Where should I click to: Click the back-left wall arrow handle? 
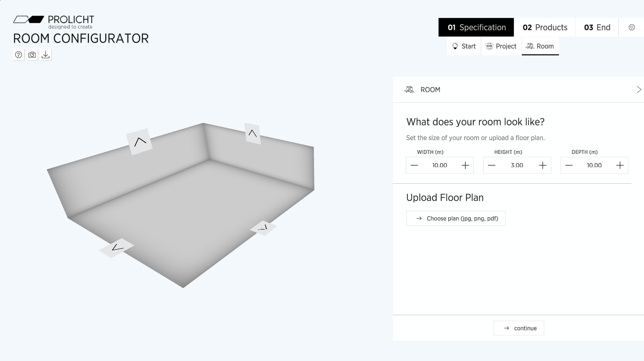point(139,142)
